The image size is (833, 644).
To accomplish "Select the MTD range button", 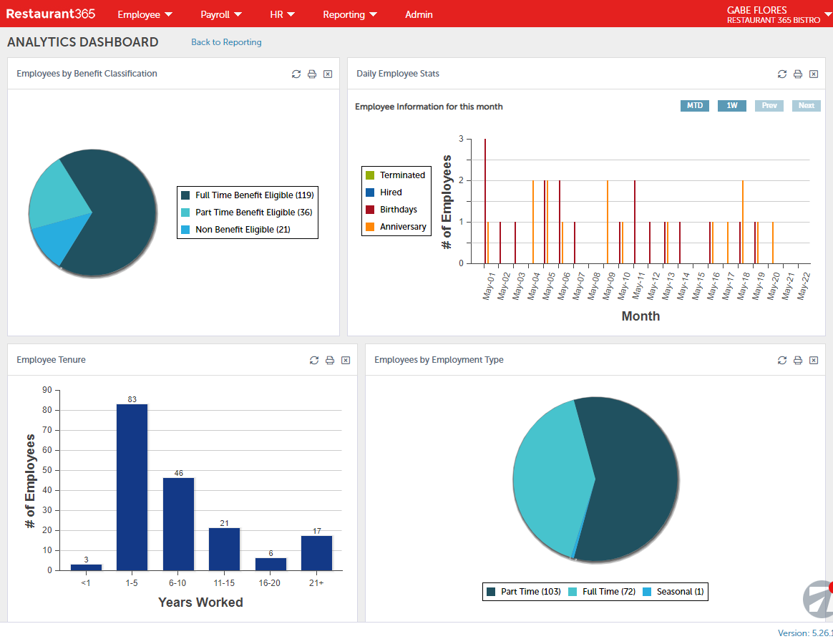I will pyautogui.click(x=695, y=106).
